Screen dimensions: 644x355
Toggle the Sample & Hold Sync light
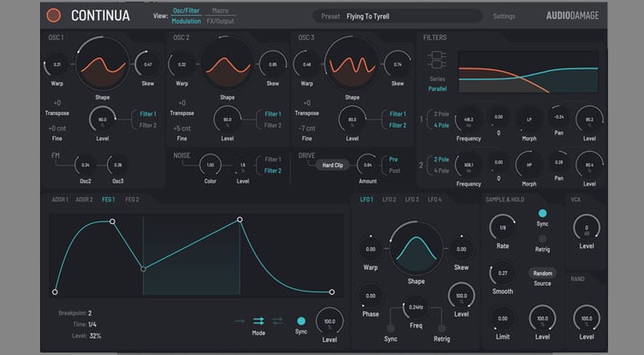(x=543, y=213)
